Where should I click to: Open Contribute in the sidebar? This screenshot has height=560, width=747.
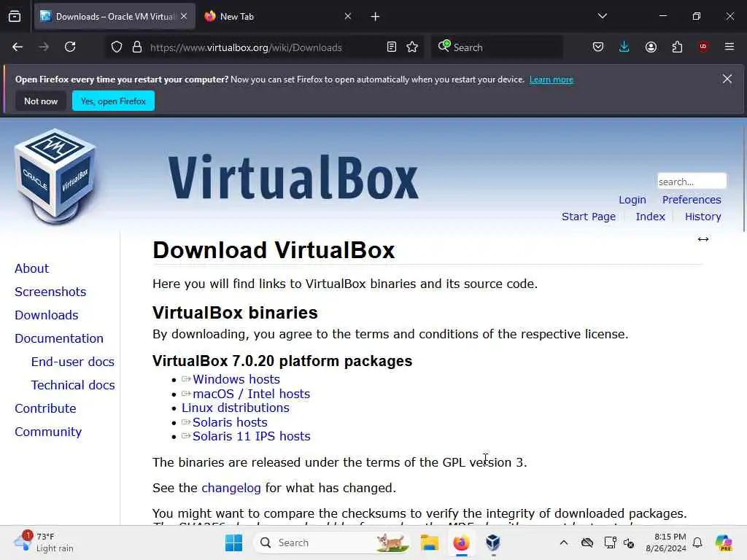45,408
